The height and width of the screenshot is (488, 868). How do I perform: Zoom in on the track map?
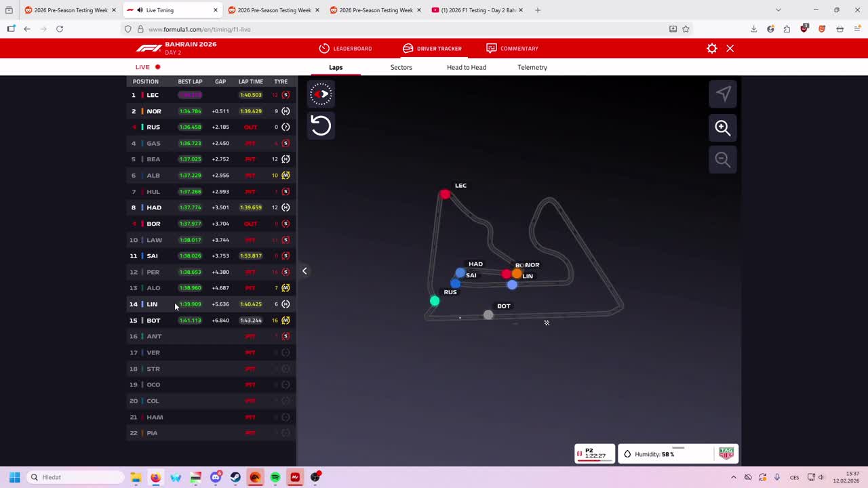pos(723,127)
